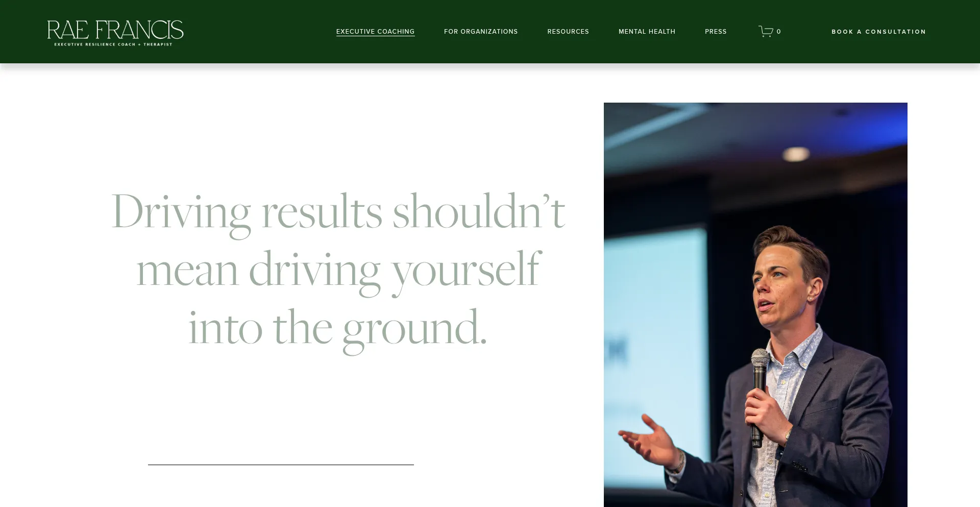Open the shopping cart icon

pyautogui.click(x=766, y=32)
